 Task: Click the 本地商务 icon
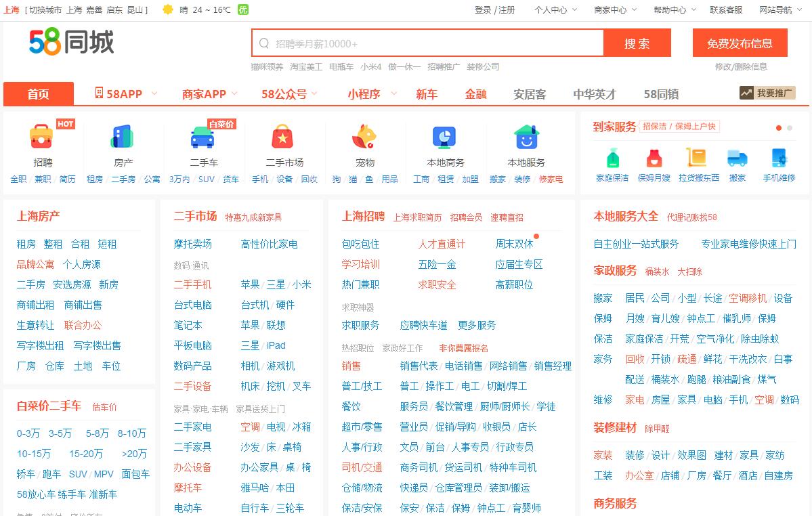(x=445, y=137)
